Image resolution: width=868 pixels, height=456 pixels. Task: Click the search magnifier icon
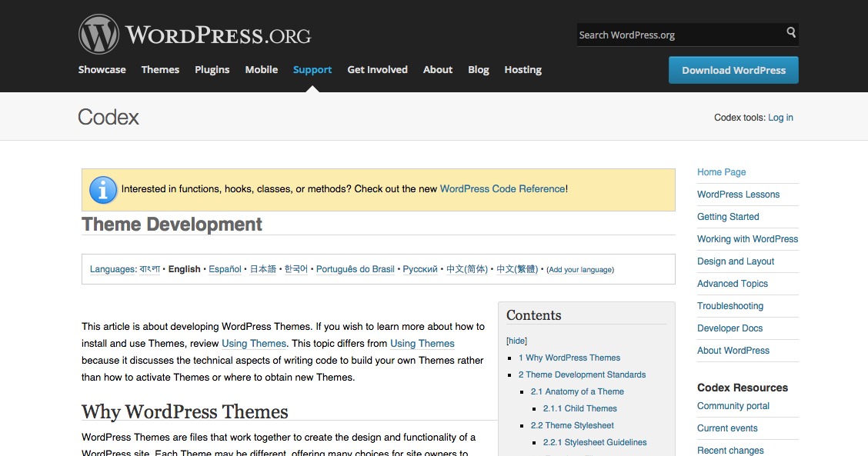[791, 32]
